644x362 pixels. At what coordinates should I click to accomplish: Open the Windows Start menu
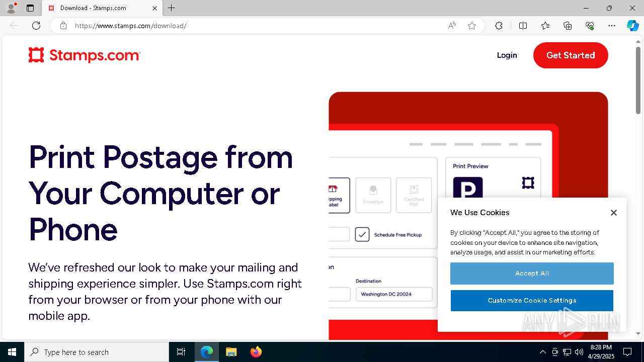[x=12, y=352]
